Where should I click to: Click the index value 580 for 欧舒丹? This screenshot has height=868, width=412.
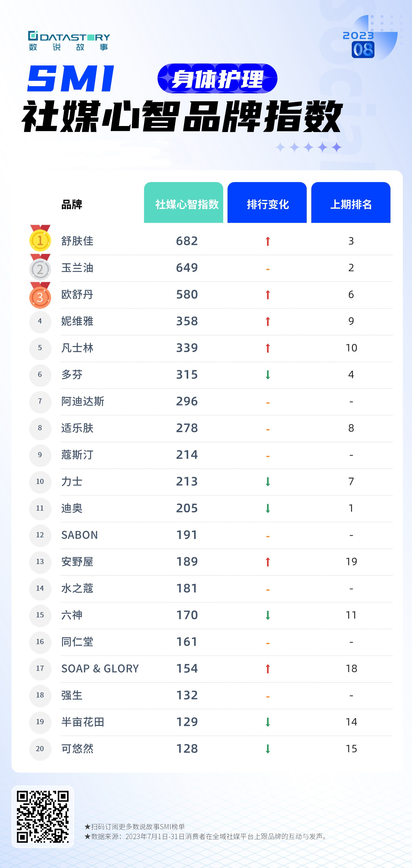click(x=187, y=294)
